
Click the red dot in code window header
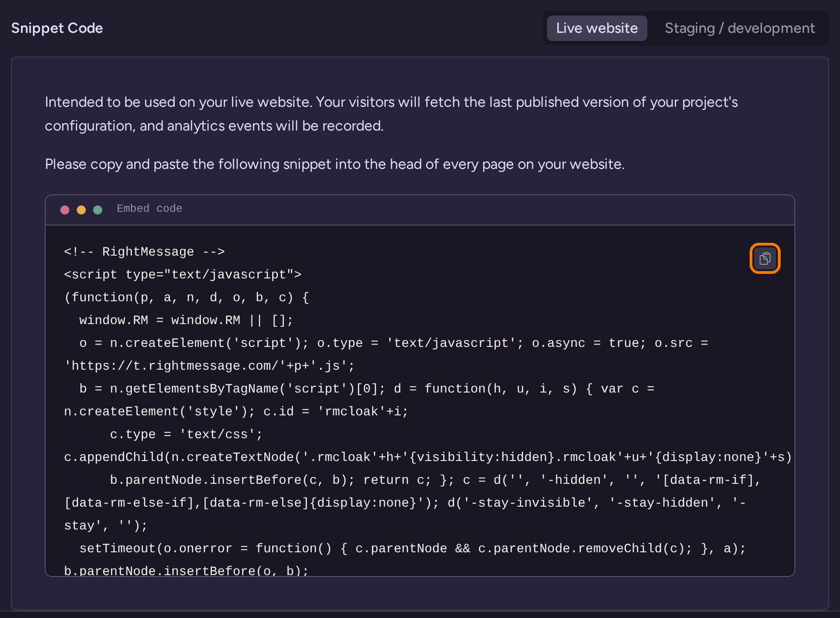65,209
